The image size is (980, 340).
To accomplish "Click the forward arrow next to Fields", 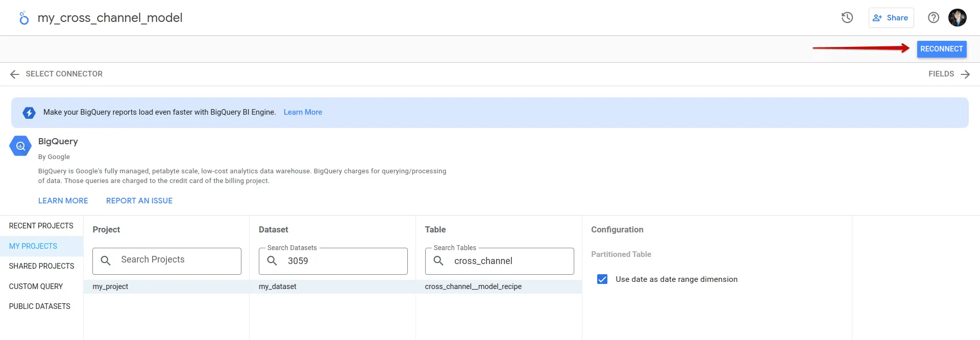I will click(965, 74).
